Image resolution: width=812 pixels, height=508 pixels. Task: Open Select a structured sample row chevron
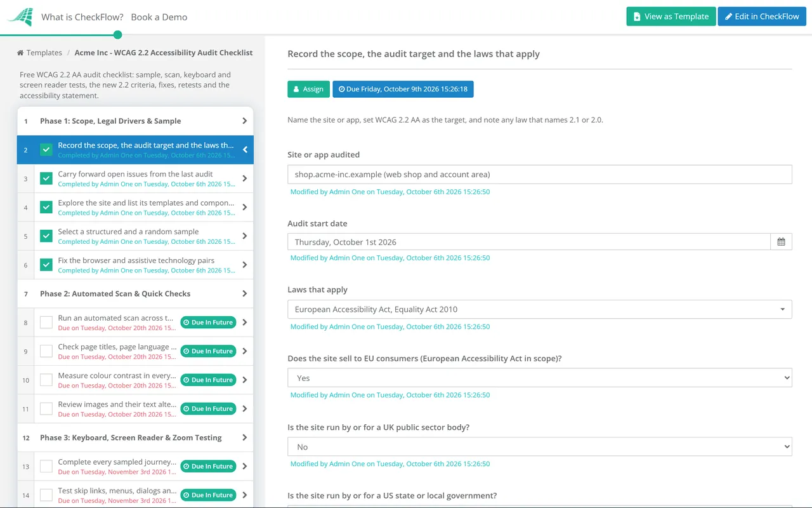pos(245,236)
